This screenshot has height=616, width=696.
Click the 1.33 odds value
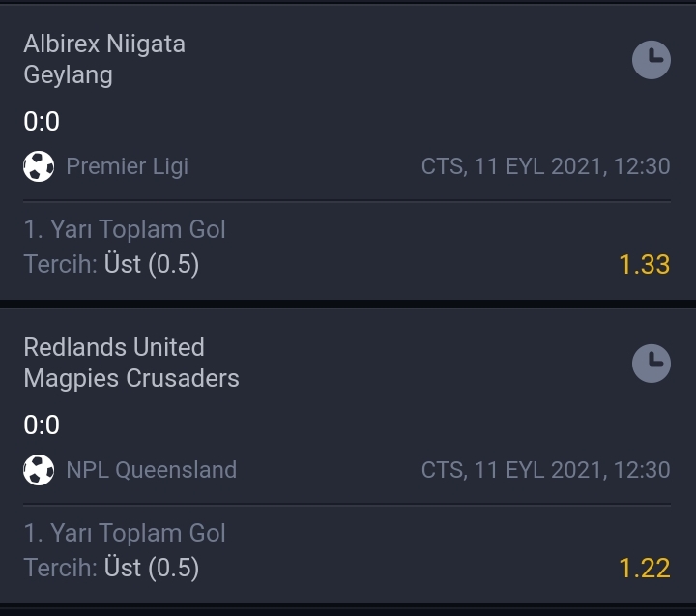[644, 264]
